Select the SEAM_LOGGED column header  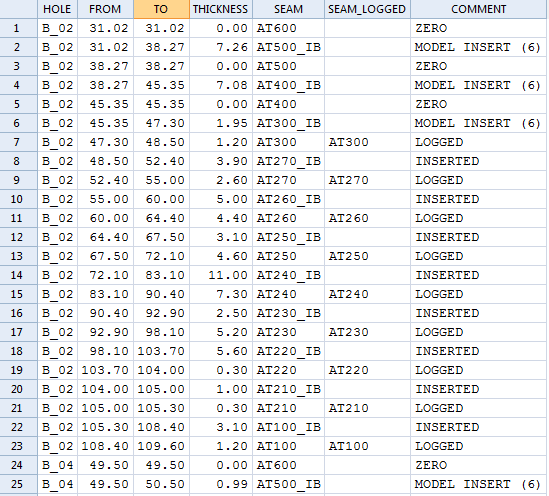point(367,9)
